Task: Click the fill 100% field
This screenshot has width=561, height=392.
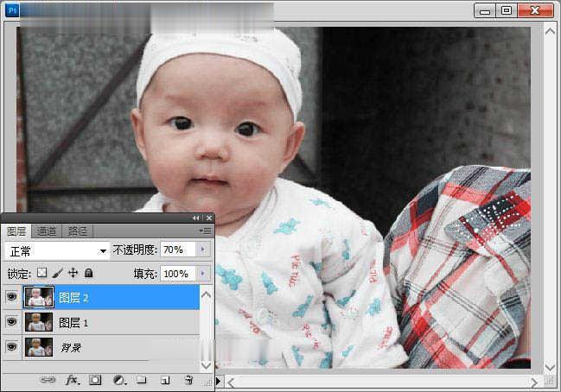Action: pyautogui.click(x=178, y=274)
